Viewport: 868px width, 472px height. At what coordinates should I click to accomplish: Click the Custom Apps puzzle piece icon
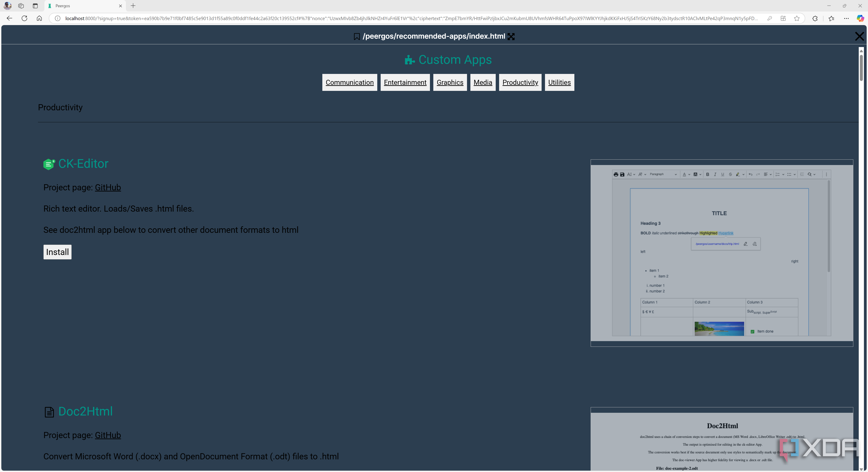[409, 60]
